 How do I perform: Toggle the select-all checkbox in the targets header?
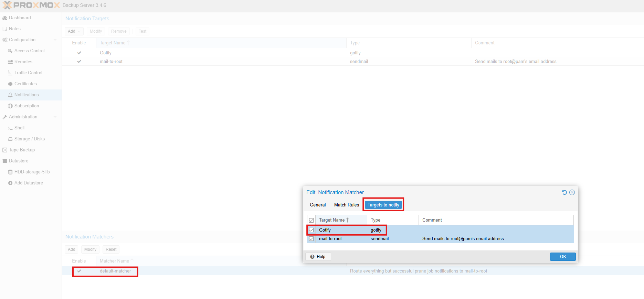click(x=312, y=220)
